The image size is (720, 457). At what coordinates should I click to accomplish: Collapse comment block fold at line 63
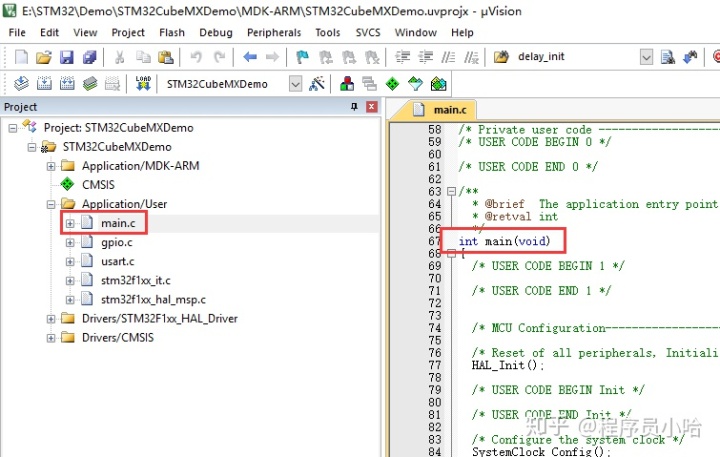pos(451,192)
